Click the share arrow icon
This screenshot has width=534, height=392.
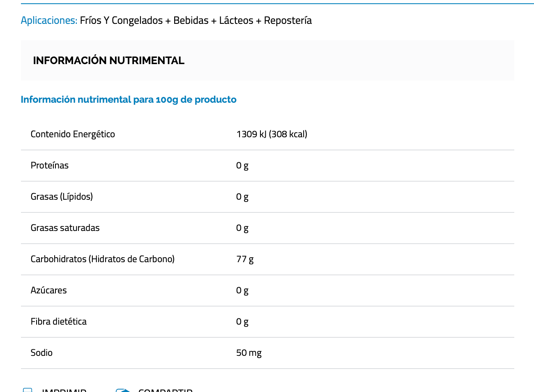point(123,390)
